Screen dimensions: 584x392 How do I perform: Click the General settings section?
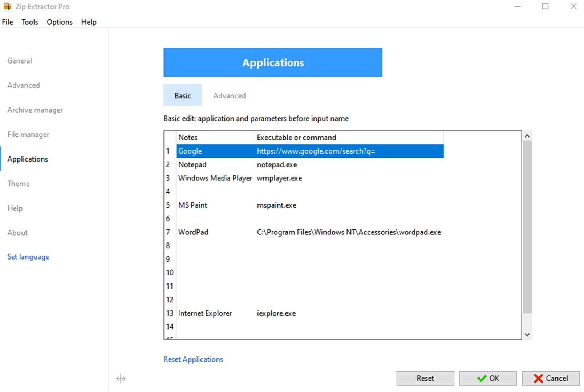click(x=19, y=61)
